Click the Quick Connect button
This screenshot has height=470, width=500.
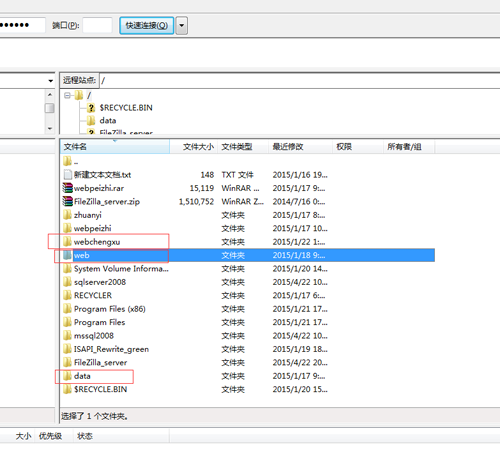coord(147,26)
